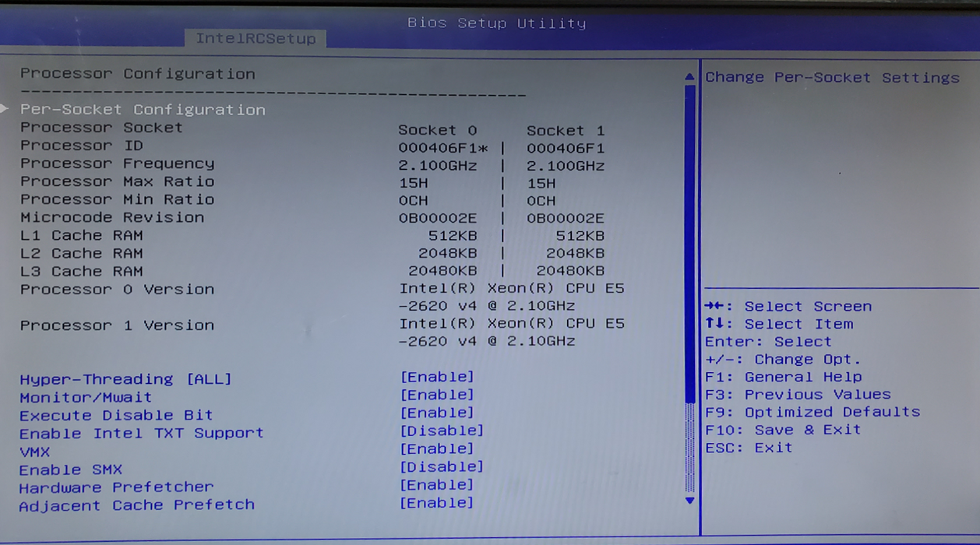
Task: Click the Processor 0 Version label
Action: tap(118, 289)
